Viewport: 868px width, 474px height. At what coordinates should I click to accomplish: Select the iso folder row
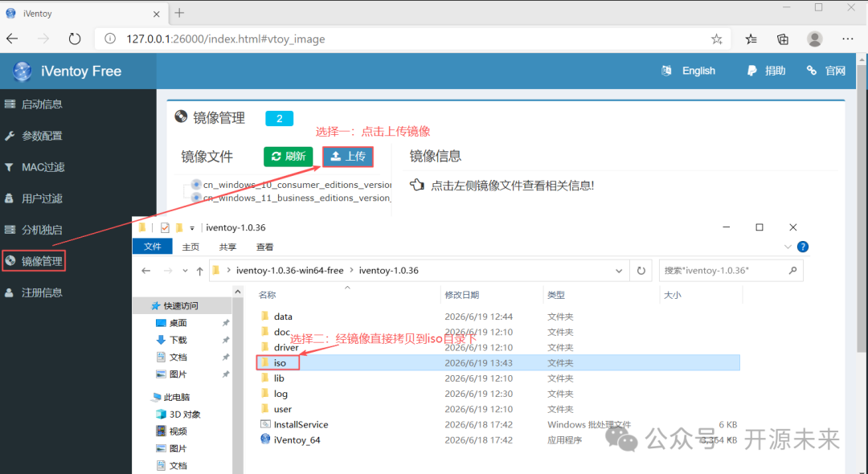point(498,363)
